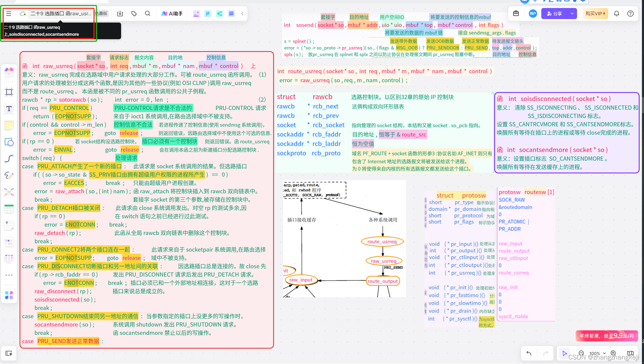Open the hamburger main menu
Image resolution: width=644 pixels, height=364 pixels.
9,14
